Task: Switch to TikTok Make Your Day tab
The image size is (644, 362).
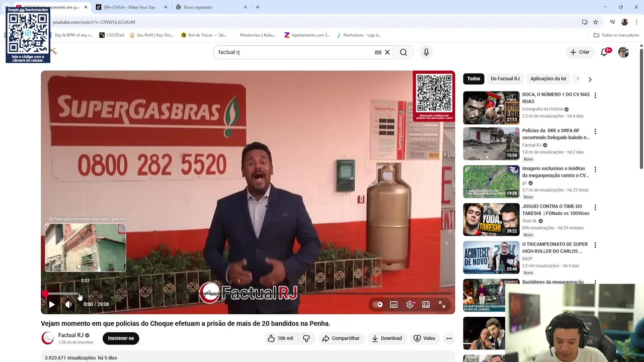Action: click(130, 7)
